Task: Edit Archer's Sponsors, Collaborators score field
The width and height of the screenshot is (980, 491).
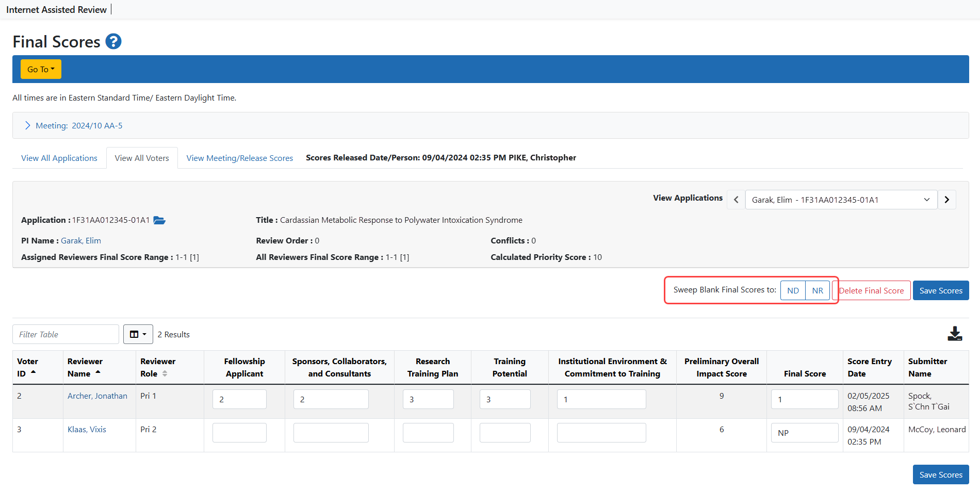Action: (331, 399)
